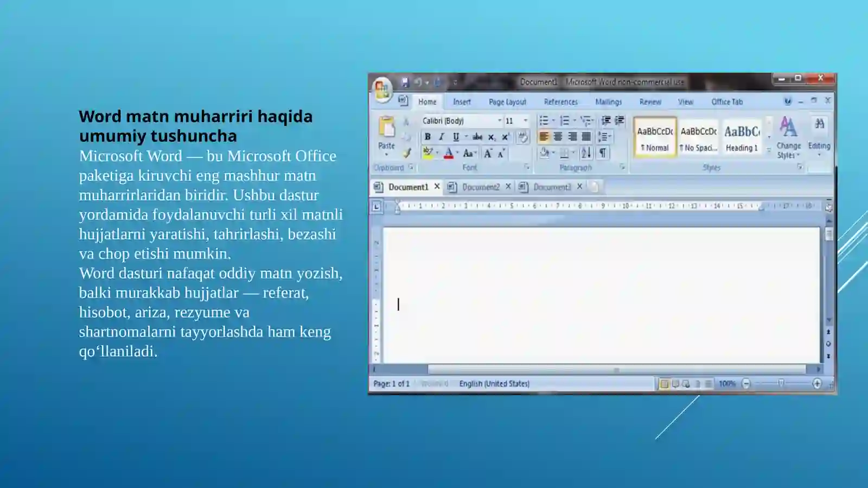
Task: Click the 100% zoom level
Action: 727,384
